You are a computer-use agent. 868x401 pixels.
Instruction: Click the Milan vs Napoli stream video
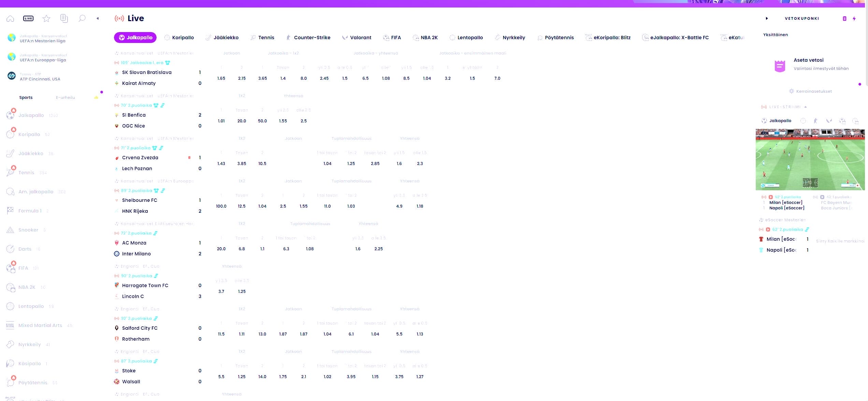[x=810, y=159]
